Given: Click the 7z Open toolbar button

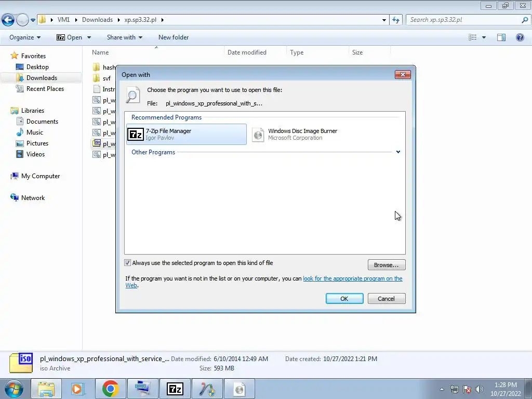Looking at the screenshot, I should pos(70,37).
